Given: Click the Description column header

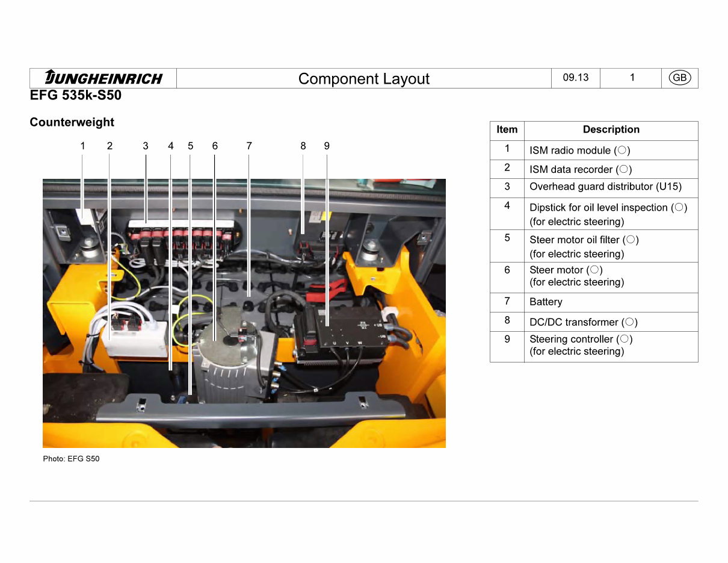Looking at the screenshot, I should pos(611,130).
